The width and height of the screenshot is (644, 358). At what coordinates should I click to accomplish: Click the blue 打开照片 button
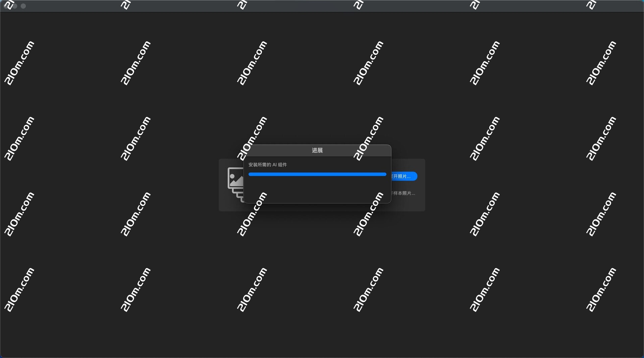tap(404, 176)
